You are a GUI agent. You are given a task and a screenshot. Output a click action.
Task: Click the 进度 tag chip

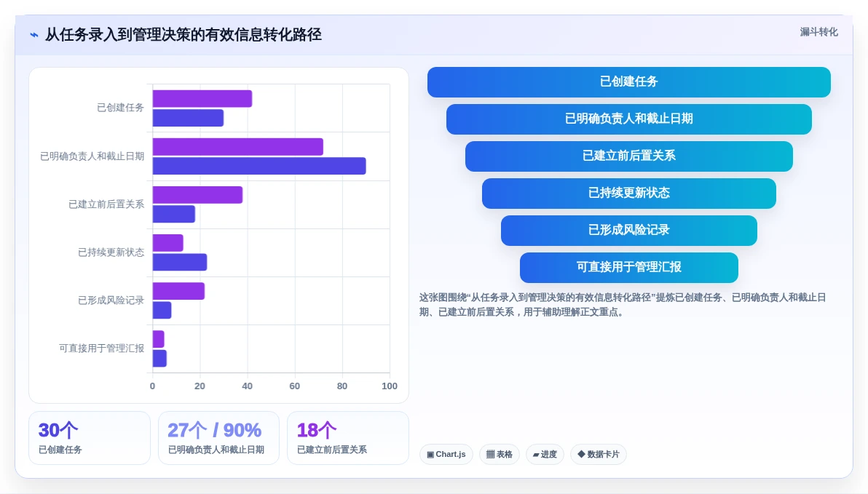point(545,454)
